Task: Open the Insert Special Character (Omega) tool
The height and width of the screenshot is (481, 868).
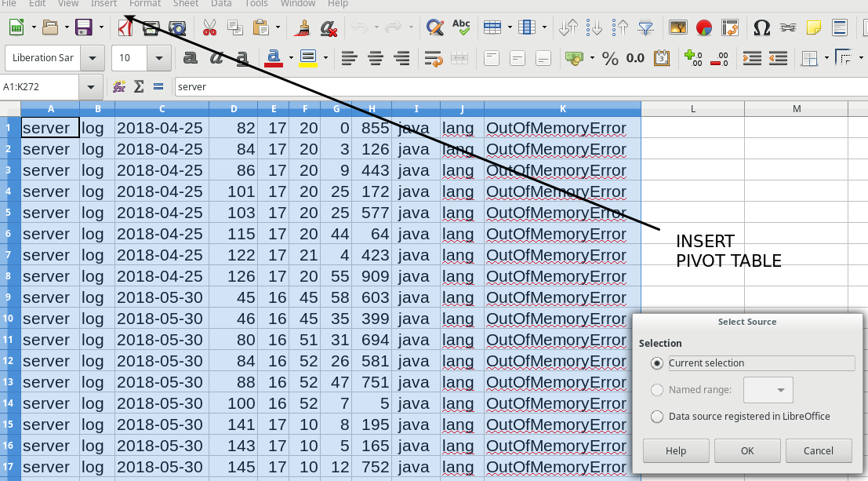Action: click(761, 28)
